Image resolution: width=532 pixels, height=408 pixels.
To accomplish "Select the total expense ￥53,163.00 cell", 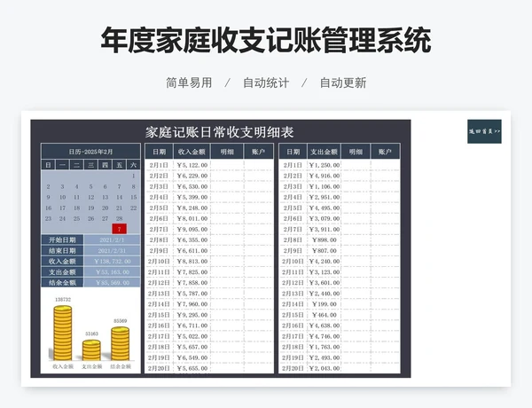I will coord(113,272).
